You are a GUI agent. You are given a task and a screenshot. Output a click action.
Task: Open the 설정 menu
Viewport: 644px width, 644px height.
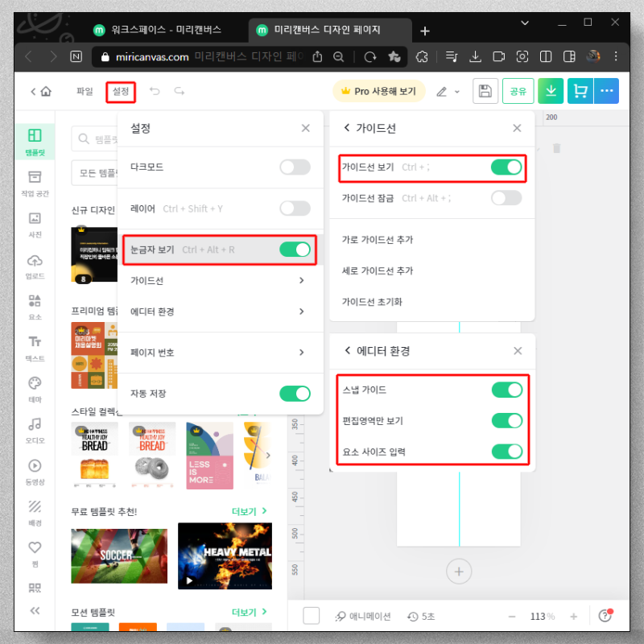(121, 91)
